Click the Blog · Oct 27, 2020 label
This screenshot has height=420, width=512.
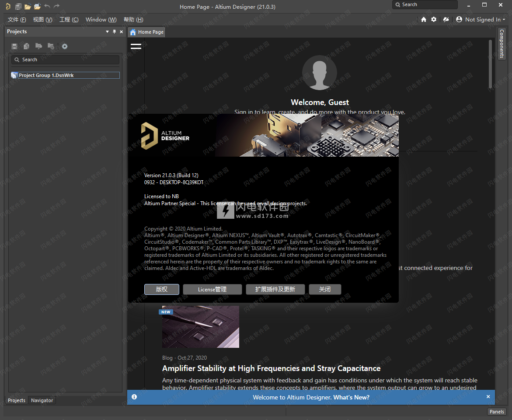[x=184, y=357]
